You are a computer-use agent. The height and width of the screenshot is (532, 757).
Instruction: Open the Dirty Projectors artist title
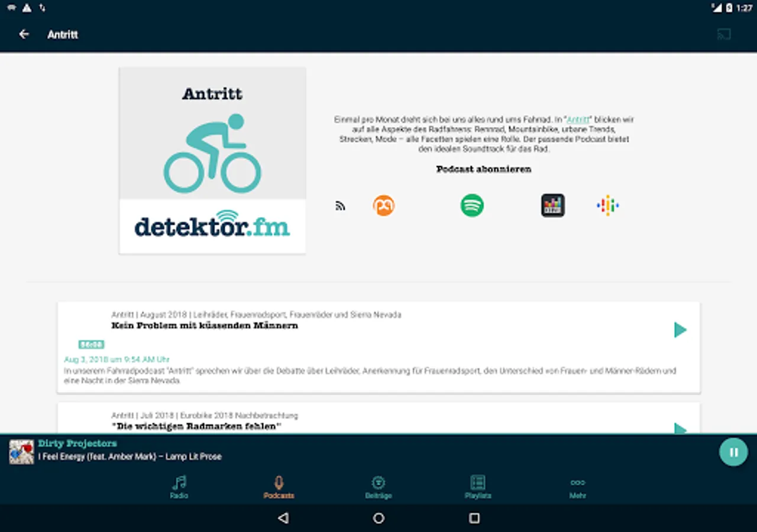click(x=77, y=443)
